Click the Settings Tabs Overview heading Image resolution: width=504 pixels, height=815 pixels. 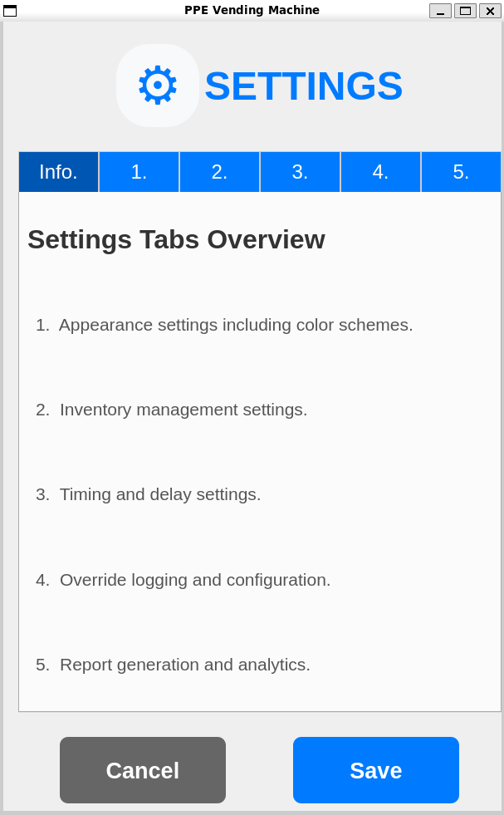point(176,239)
